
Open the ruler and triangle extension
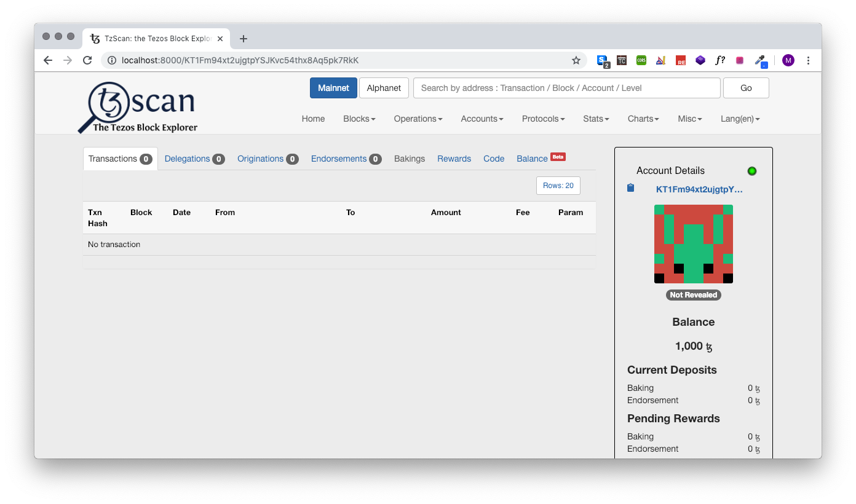pos(661,60)
